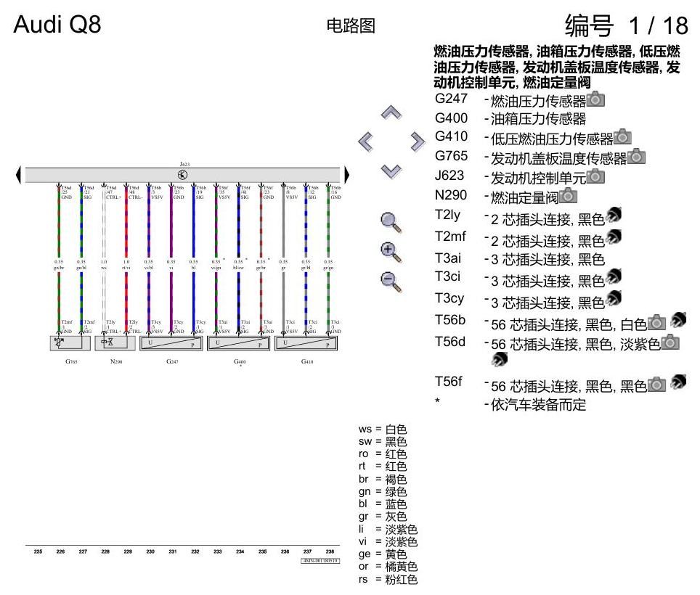Click the G400 entry in the legend
Viewport: 700px width, 595px height.
click(x=510, y=119)
